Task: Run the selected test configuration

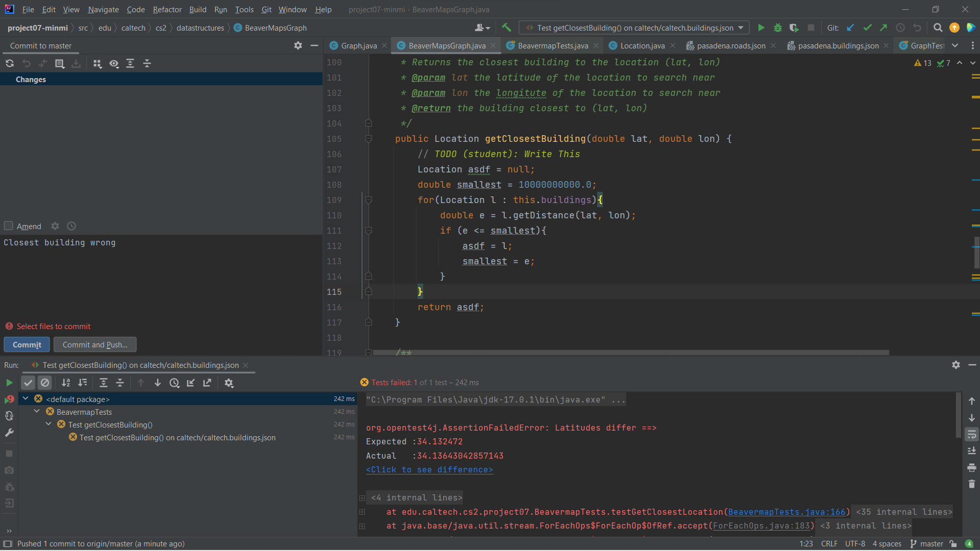Action: coord(761,28)
